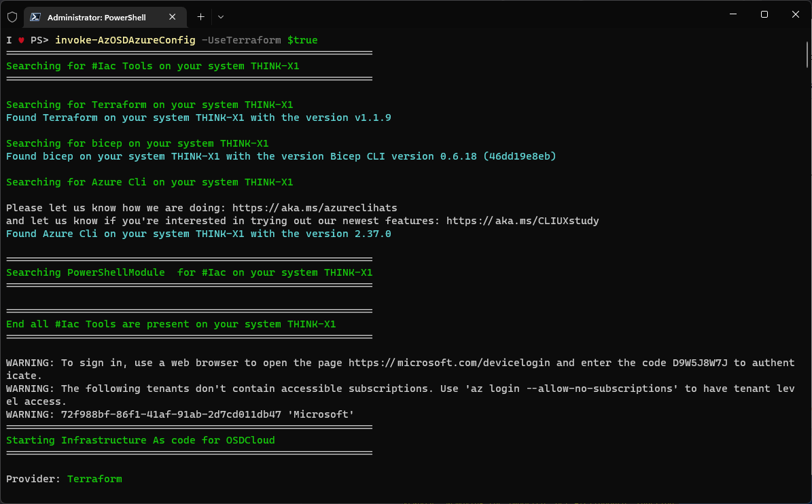The width and height of the screenshot is (812, 504).
Task: Click the 'az login --allow-no-subscriptions' text
Action: 571,389
